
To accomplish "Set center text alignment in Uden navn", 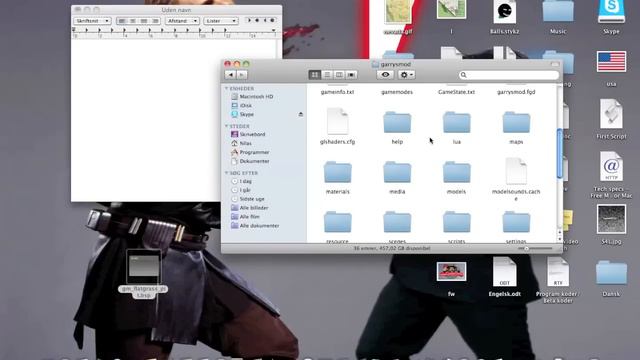I will pos(133,21).
